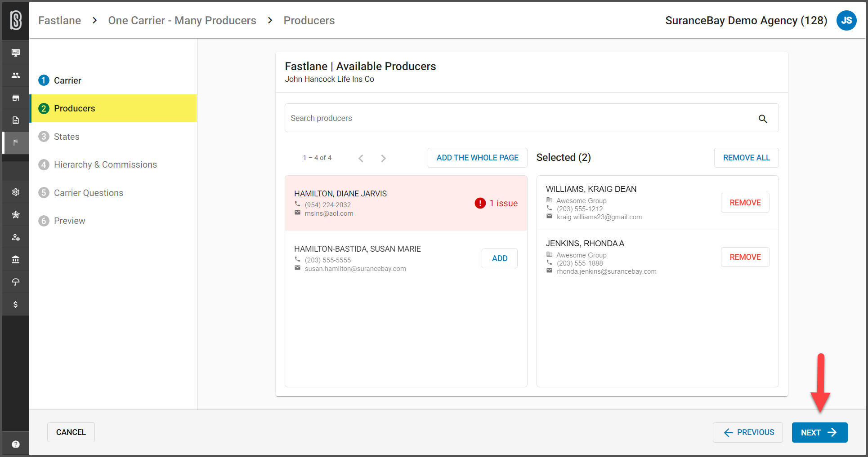Open the people/producers sidebar icon

(16, 75)
